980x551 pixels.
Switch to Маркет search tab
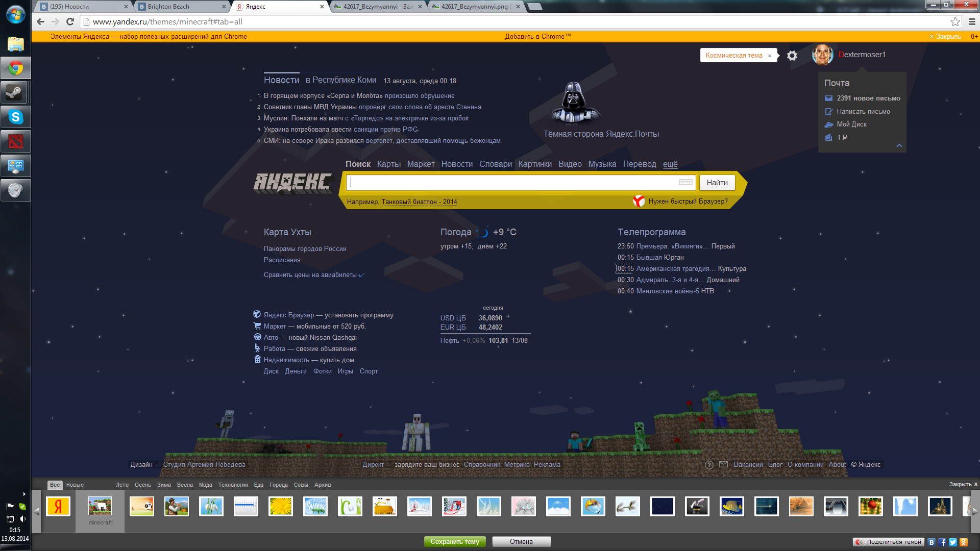point(421,164)
